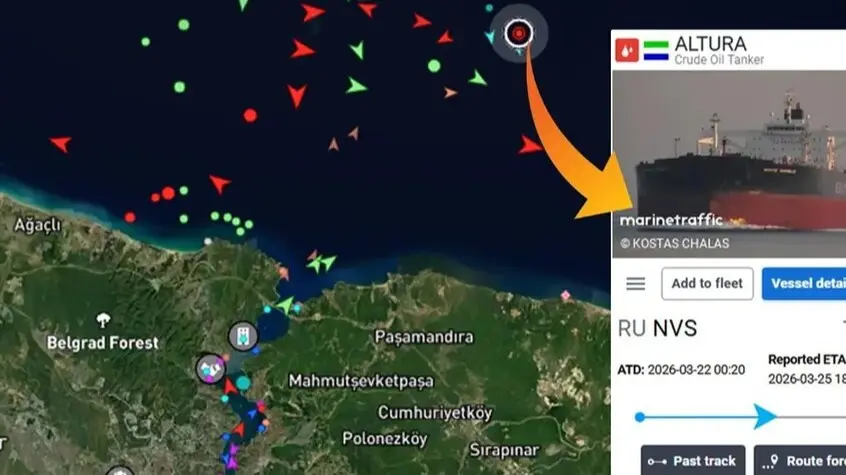Click the vessel cluster icon near Belgrad Forest
The height and width of the screenshot is (475, 846).
pyautogui.click(x=210, y=369)
